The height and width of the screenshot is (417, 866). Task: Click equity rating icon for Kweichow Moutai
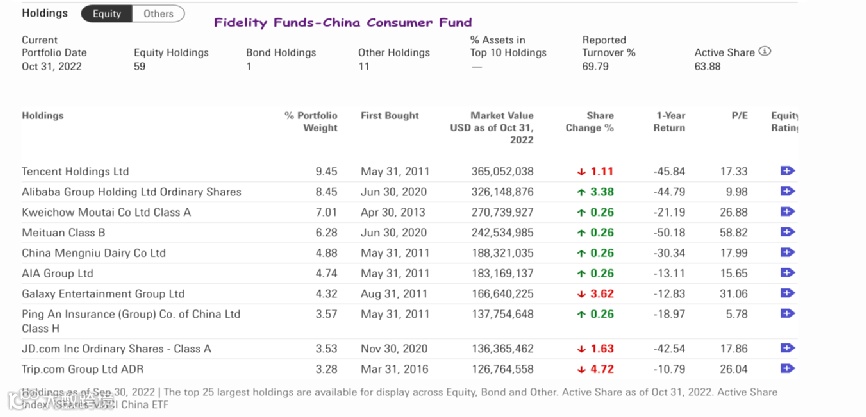pos(787,212)
